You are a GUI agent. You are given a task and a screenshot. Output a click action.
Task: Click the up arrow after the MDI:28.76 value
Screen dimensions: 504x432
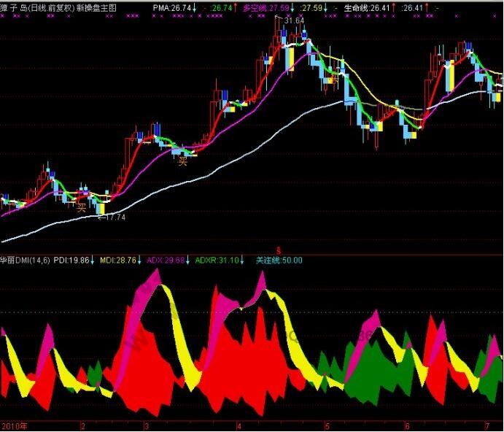pyautogui.click(x=141, y=260)
